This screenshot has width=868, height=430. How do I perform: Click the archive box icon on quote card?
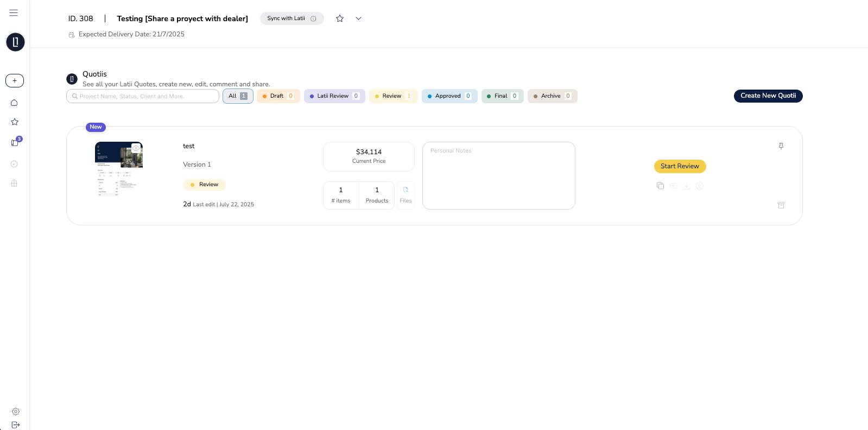(781, 205)
